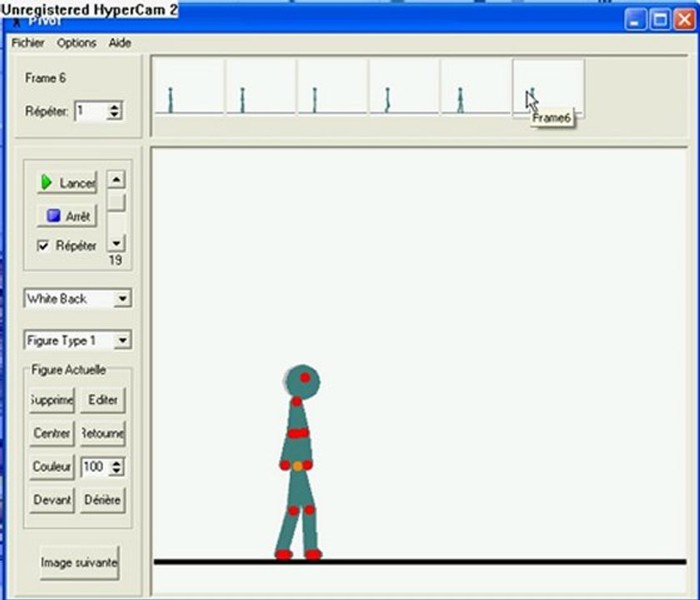
Task: Close the Pivot window
Action: pyautogui.click(x=684, y=20)
